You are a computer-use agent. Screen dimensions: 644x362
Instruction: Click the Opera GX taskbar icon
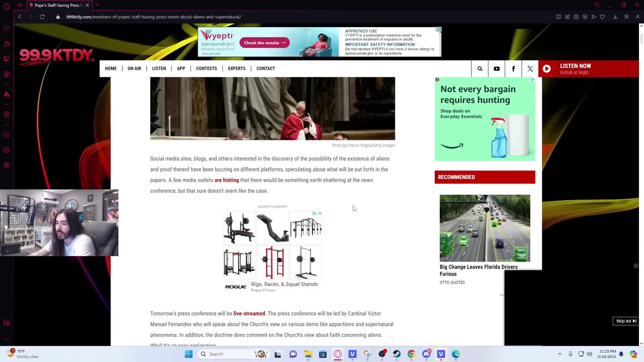pyautogui.click(x=338, y=354)
